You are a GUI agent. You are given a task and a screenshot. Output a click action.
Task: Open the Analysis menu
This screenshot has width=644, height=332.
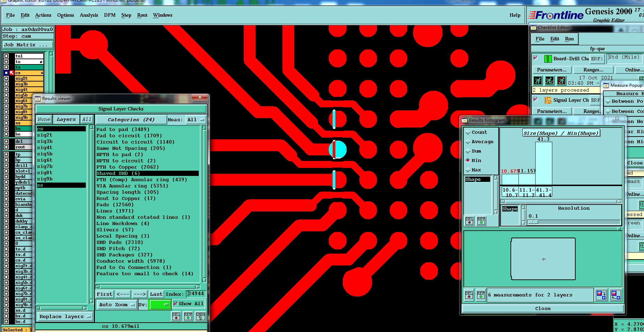coord(89,15)
